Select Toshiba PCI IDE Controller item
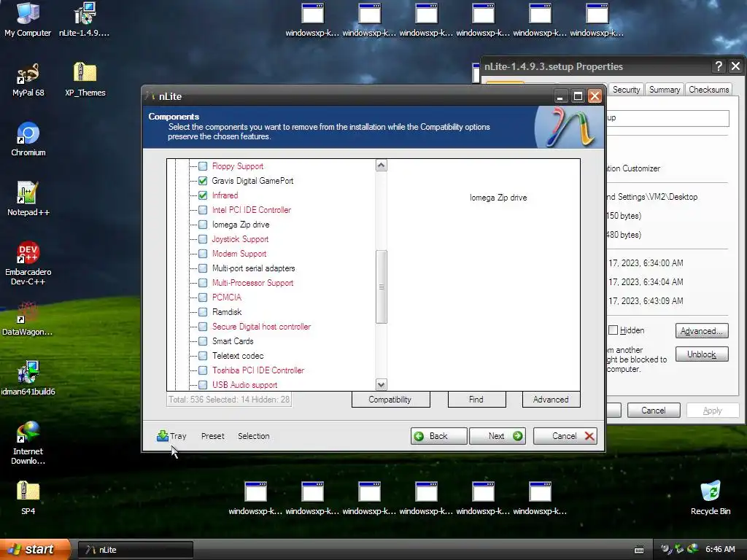Viewport: 747px width, 560px height. 258,370
